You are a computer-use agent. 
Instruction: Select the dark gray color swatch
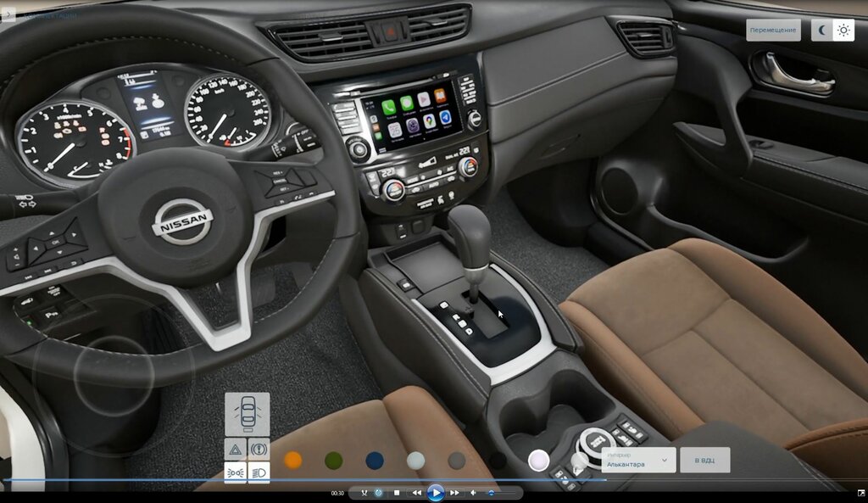[x=457, y=461]
